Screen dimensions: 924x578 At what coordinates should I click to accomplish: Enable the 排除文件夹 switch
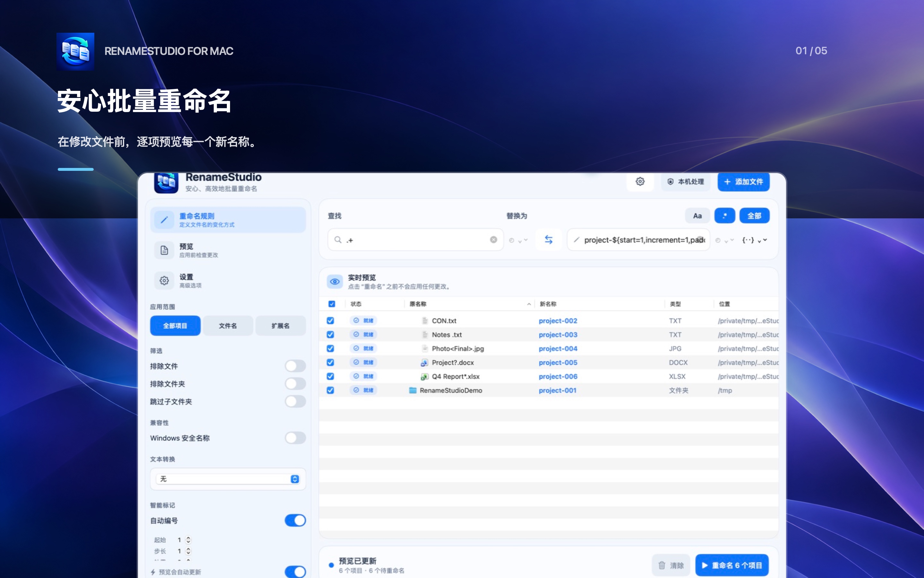[295, 383]
